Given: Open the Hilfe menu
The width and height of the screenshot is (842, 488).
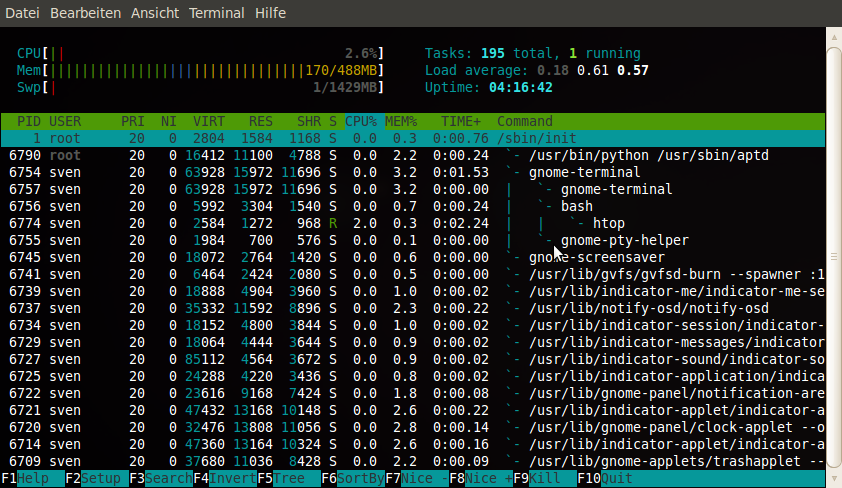Looking at the screenshot, I should point(270,13).
